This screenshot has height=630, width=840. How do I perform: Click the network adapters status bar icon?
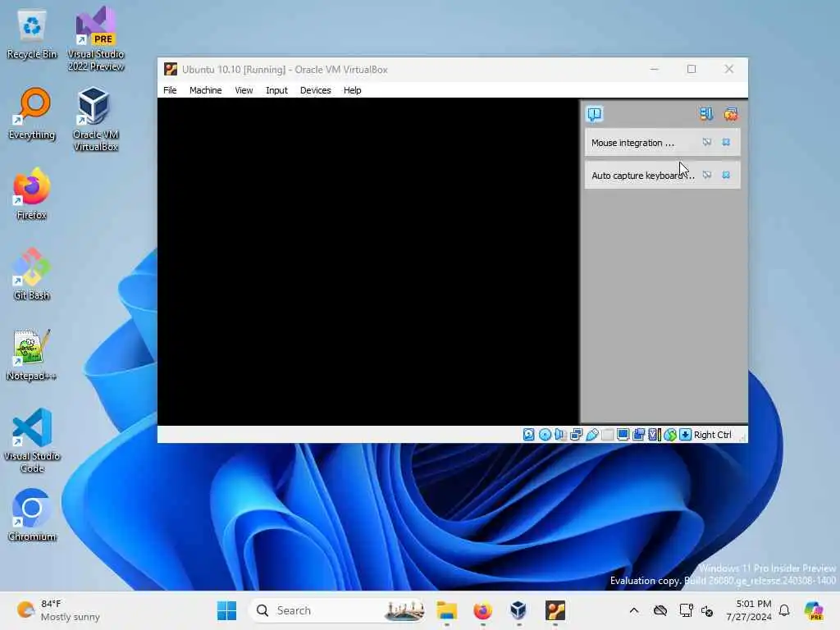point(577,435)
